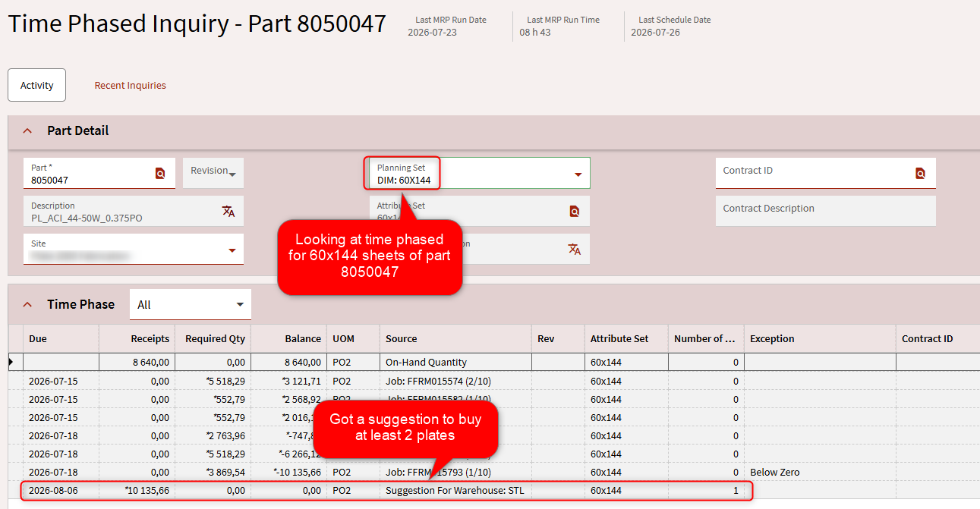980x509 pixels.
Task: Sort by the Exception column header
Action: pos(820,339)
